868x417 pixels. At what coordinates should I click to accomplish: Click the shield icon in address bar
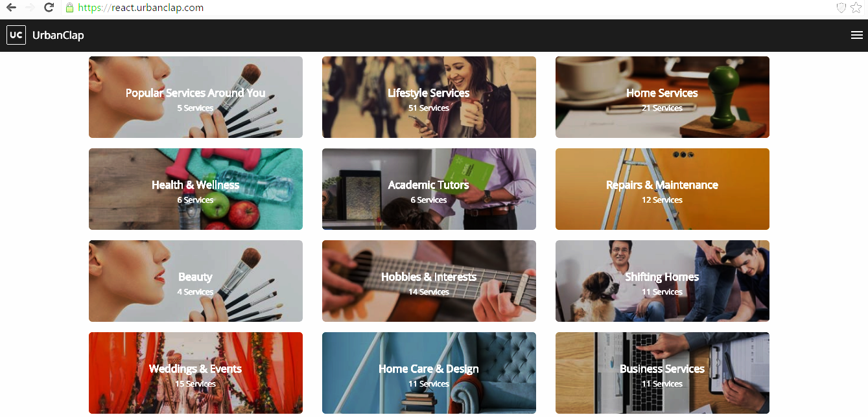(x=841, y=8)
